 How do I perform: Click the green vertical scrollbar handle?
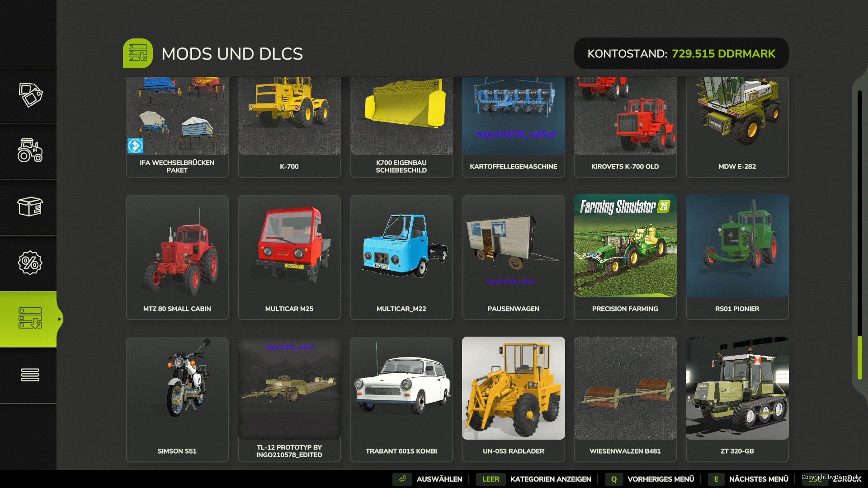coord(860,357)
